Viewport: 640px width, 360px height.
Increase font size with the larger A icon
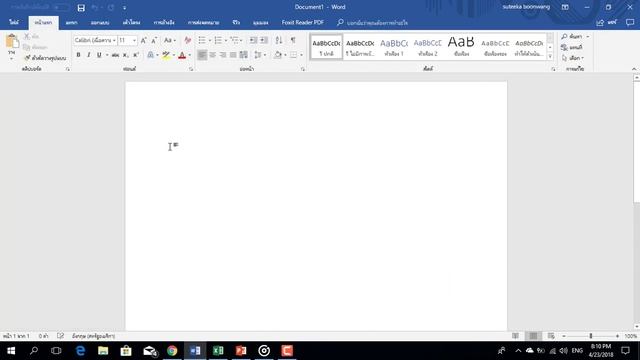tap(144, 40)
